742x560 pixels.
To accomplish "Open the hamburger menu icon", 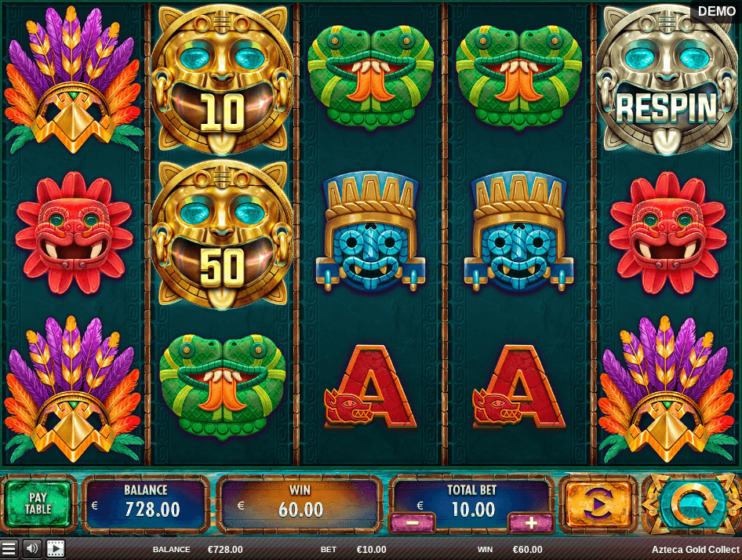I will click(x=8, y=549).
